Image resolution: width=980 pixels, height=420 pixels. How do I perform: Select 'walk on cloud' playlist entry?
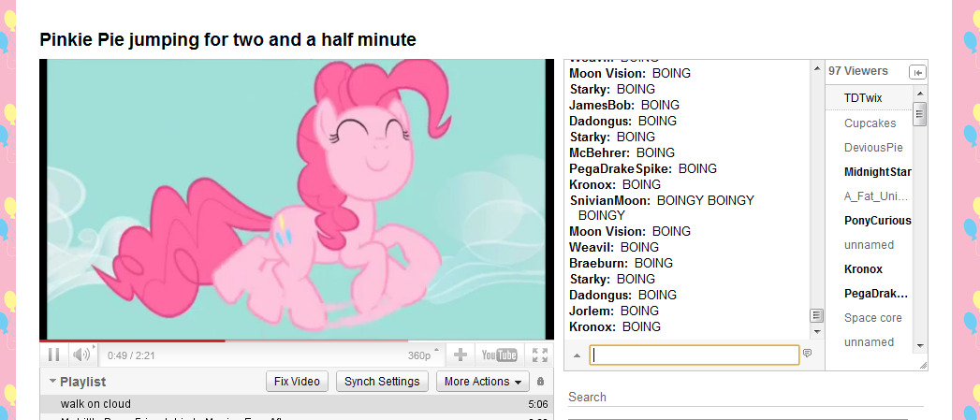pos(297,404)
